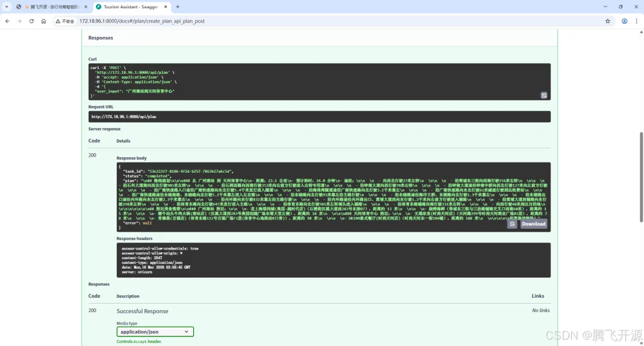Click the server: uvicorn header line
Image resolution: width=644 pixels, height=346 pixels.
point(137,272)
